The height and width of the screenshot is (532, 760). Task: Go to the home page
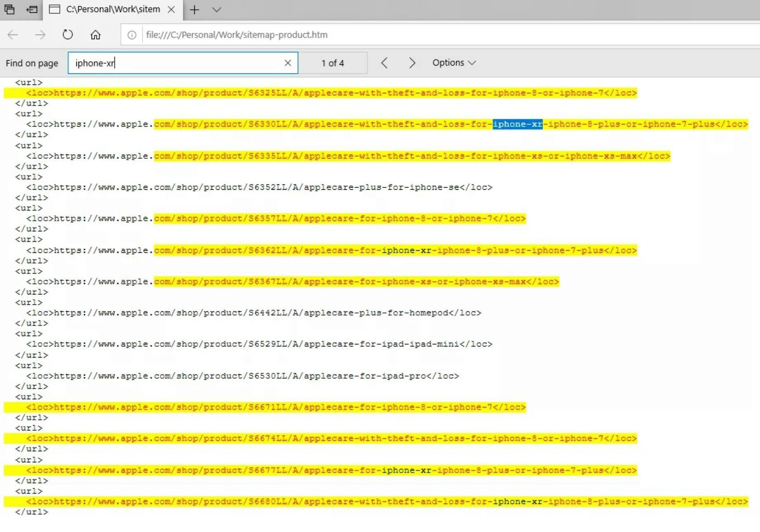pos(95,35)
